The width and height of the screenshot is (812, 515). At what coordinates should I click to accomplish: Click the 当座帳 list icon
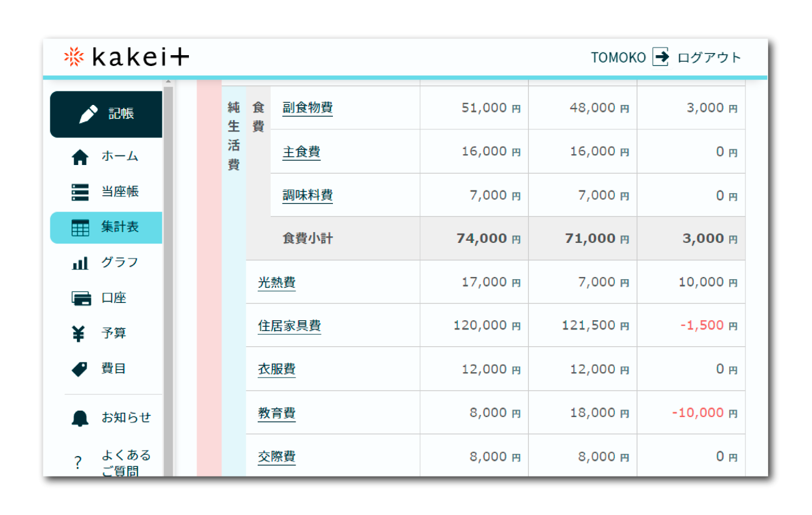tap(80, 192)
